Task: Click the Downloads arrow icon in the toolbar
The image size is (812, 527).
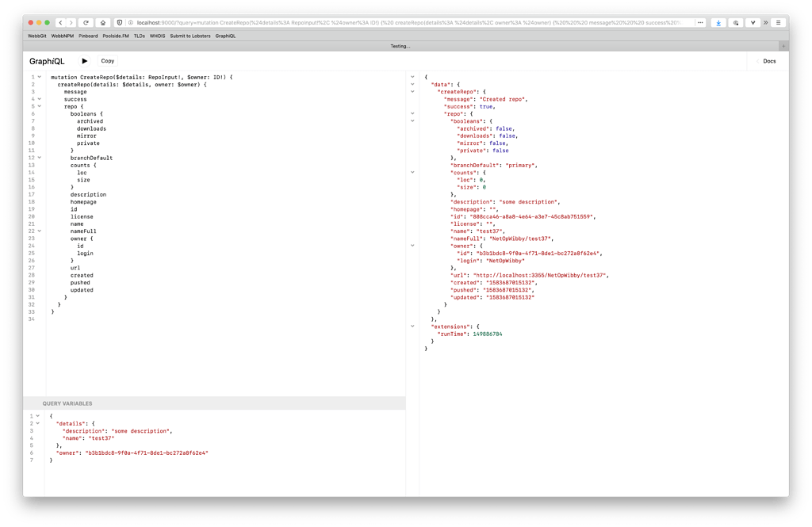Action: [718, 22]
